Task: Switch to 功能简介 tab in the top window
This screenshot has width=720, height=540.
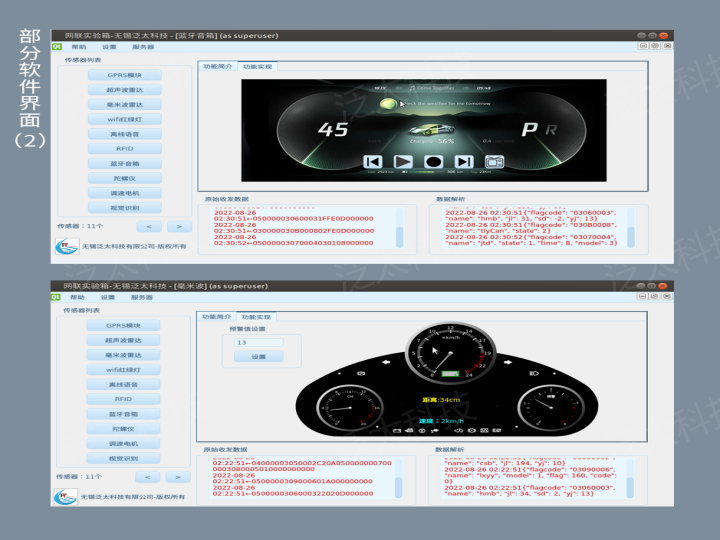Action: click(217, 66)
